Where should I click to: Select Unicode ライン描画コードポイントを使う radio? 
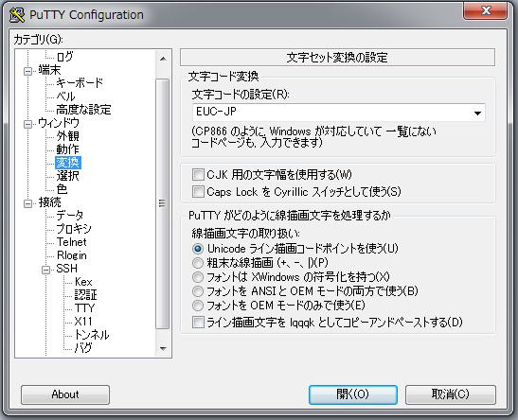point(198,249)
